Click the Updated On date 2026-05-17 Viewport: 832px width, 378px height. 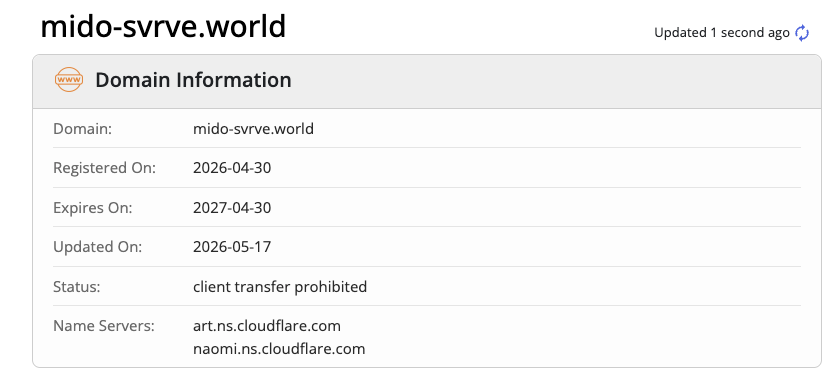coord(232,247)
